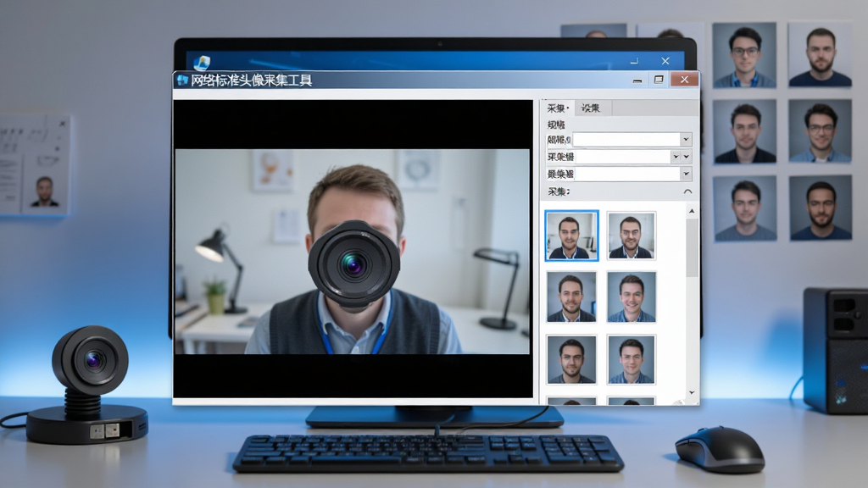The width and height of the screenshot is (868, 488).
Task: Click the live webcam preview image
Action: (352, 251)
